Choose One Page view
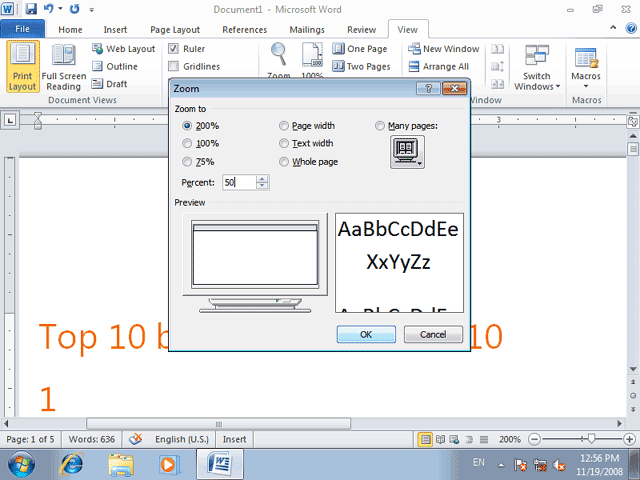 pyautogui.click(x=360, y=49)
